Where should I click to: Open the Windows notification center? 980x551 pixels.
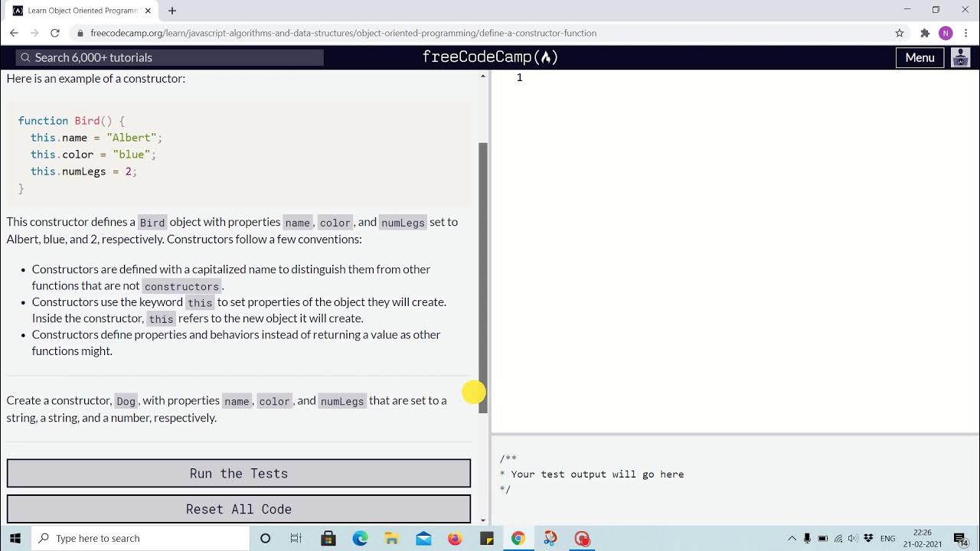click(x=960, y=539)
